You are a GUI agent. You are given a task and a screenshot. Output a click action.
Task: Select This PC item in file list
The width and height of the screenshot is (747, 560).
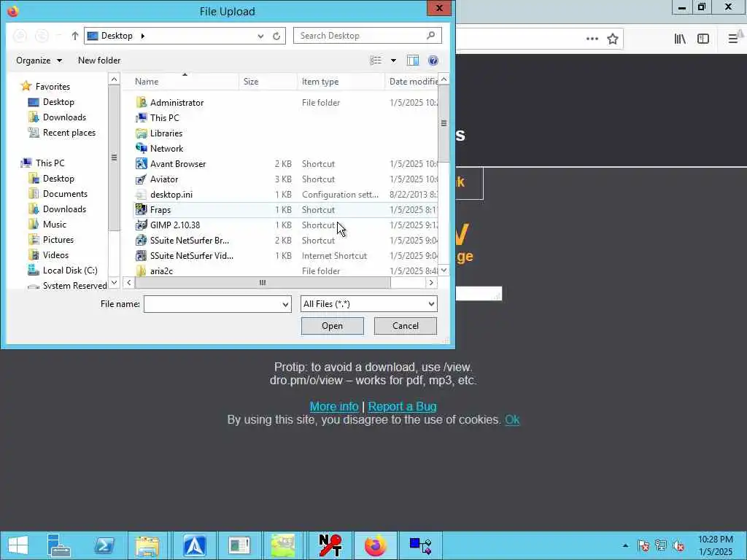pyautogui.click(x=285, y=117)
